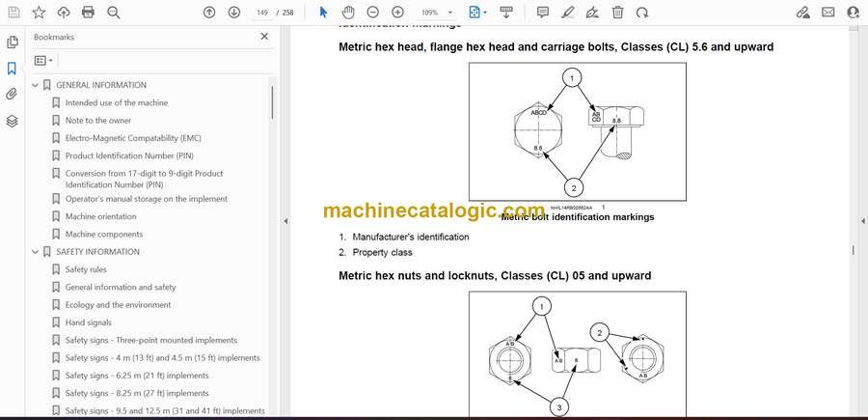Bookmark this file with star icon
The width and height of the screenshot is (868, 420).
[x=39, y=13]
